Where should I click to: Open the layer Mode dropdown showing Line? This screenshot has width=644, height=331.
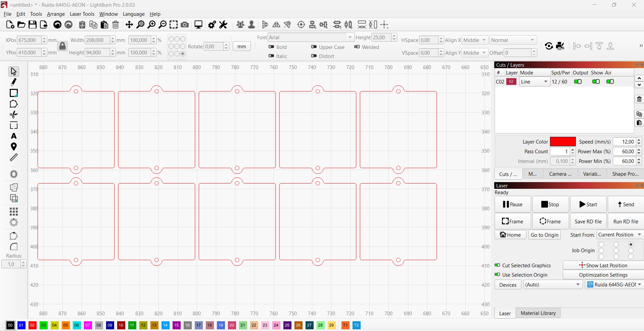point(535,82)
